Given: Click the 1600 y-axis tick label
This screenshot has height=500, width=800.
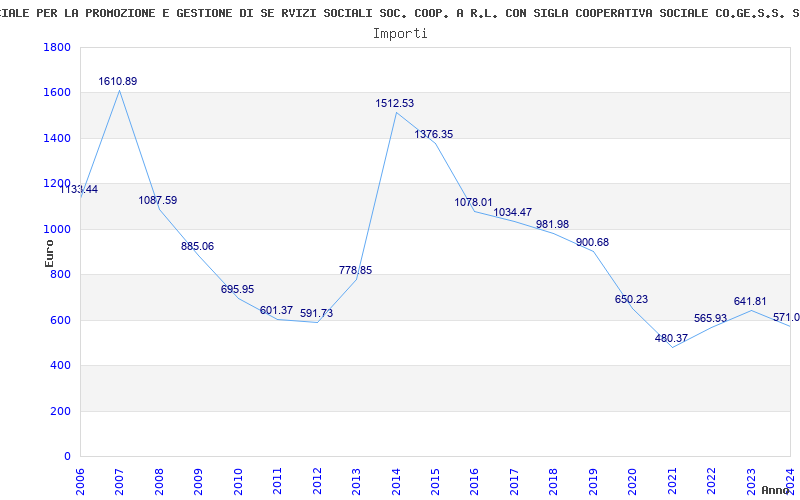Looking at the screenshot, I should point(57,93).
